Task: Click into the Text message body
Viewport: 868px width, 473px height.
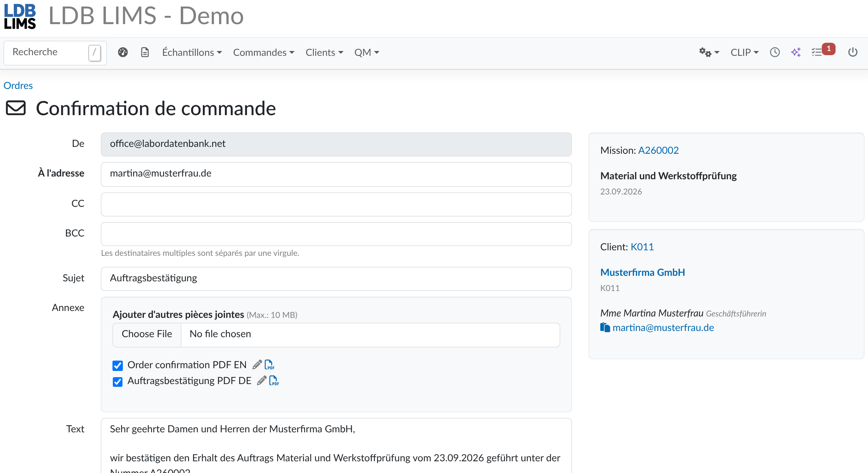Action: pyautogui.click(x=336, y=445)
